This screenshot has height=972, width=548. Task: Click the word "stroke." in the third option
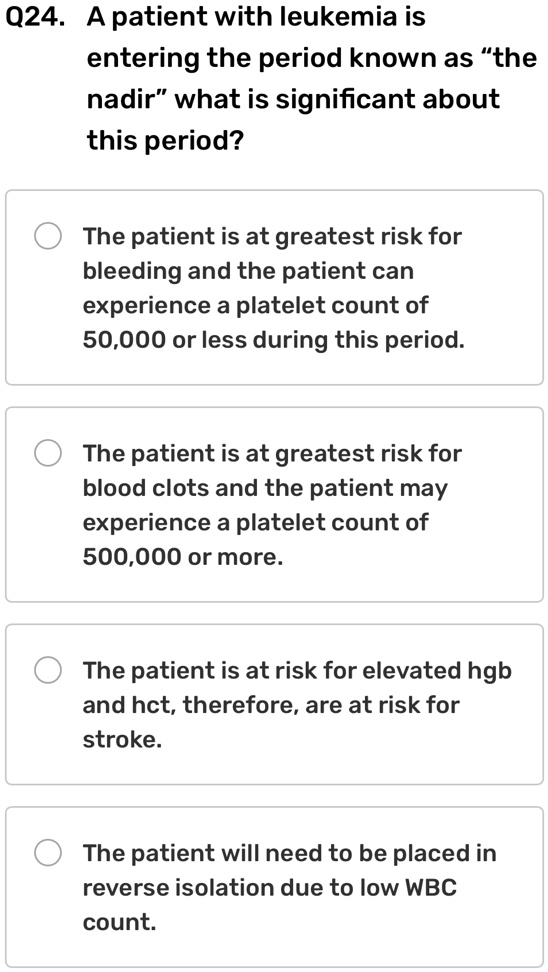click(122, 740)
